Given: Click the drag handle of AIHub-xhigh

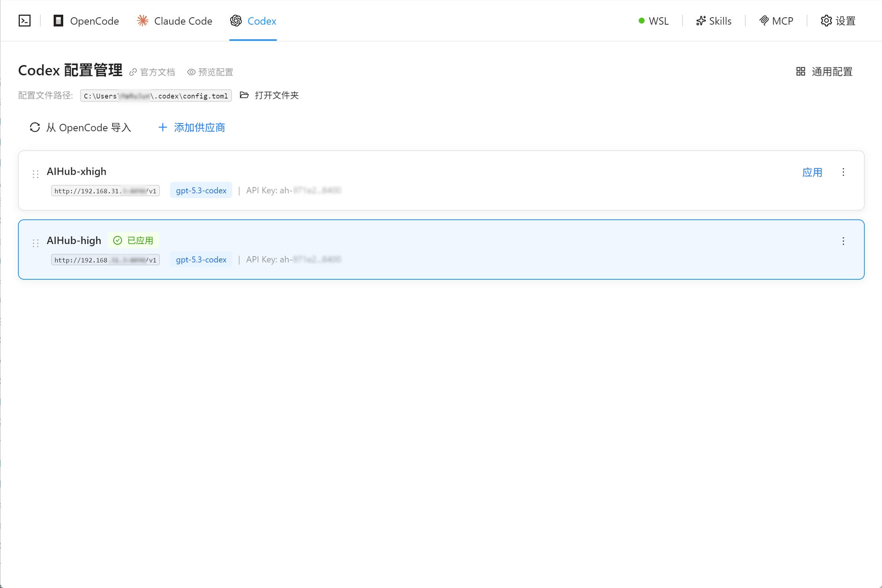Looking at the screenshot, I should [x=36, y=174].
